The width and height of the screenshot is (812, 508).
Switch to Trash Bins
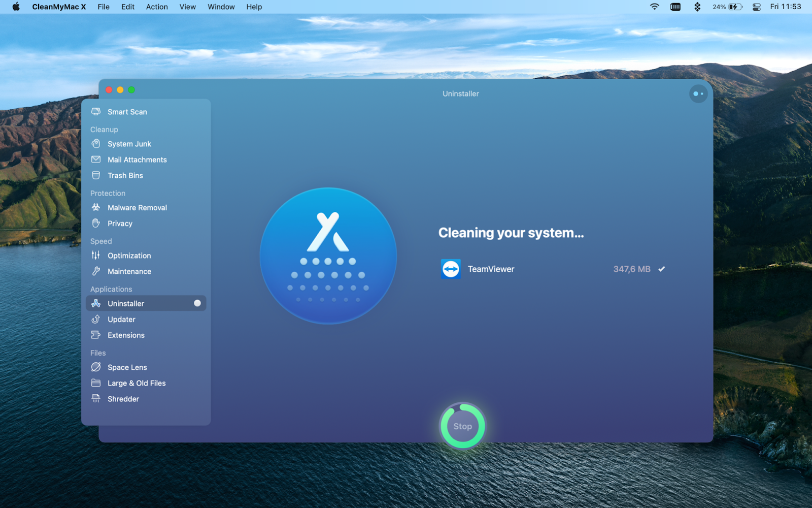(x=146, y=175)
